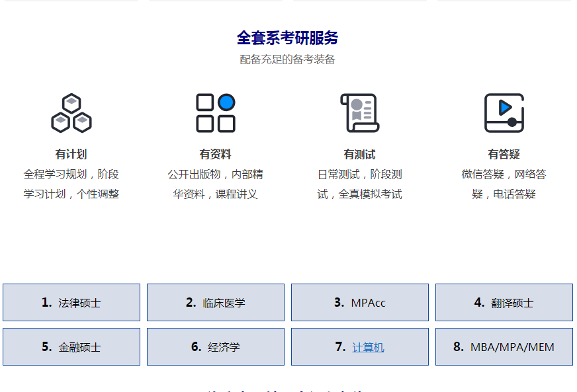Click the hexagon cubes icon above 有计划

(x=71, y=113)
